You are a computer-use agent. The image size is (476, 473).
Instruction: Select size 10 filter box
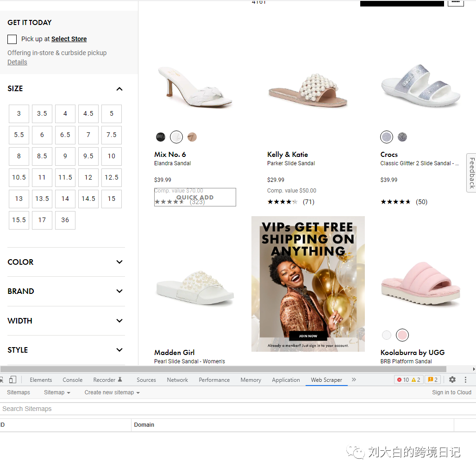(x=112, y=156)
